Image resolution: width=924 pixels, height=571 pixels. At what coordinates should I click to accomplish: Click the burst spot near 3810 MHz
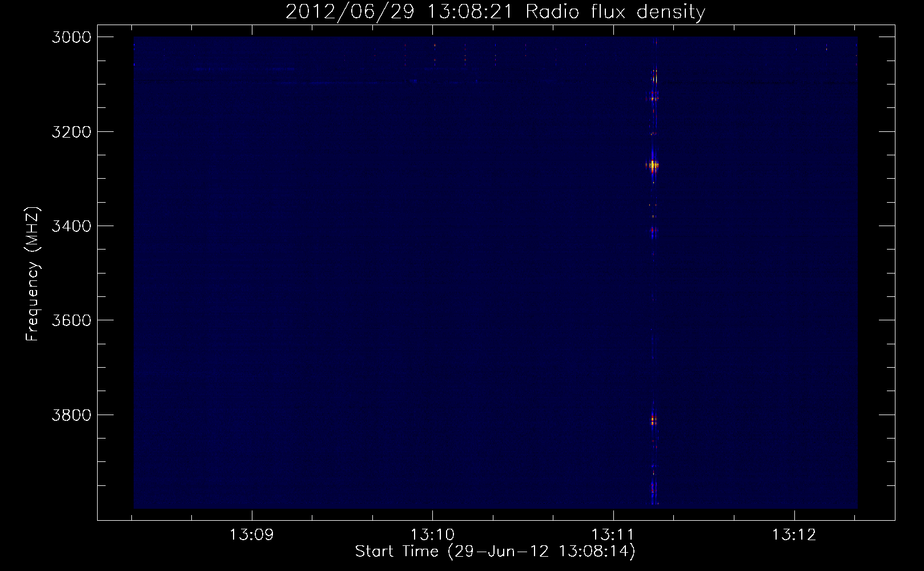point(653,421)
